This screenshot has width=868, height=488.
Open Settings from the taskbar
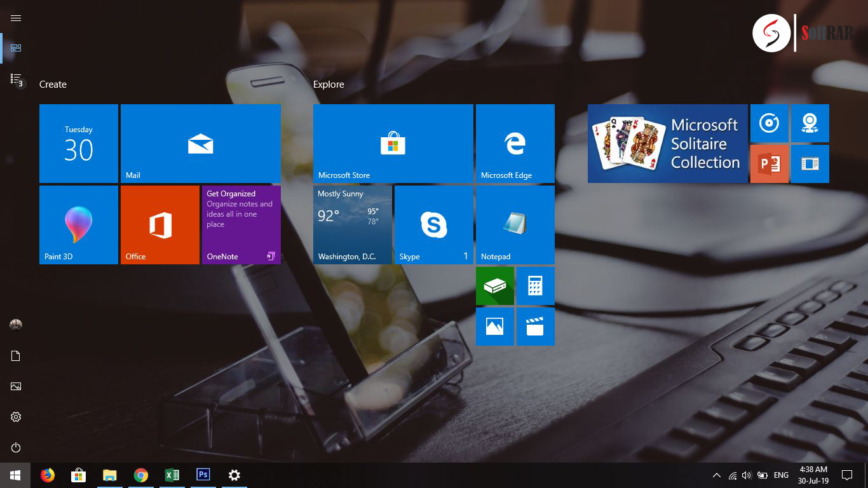[234, 475]
